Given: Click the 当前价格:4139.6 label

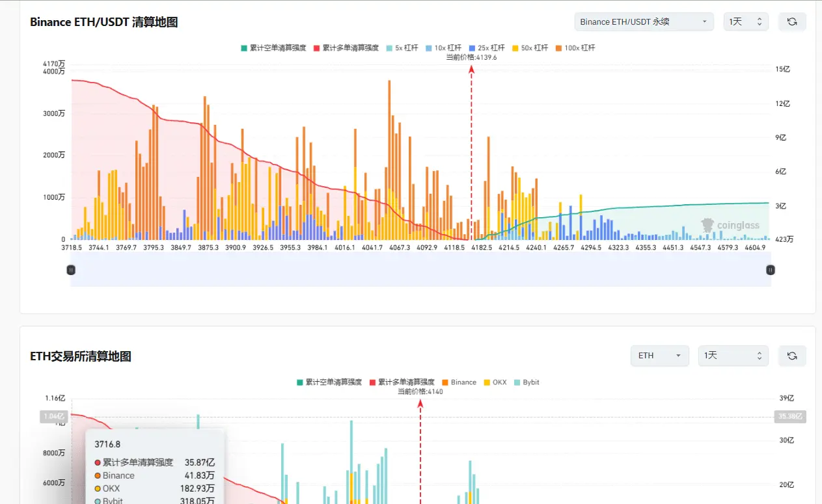Looking at the screenshot, I should 471,57.
